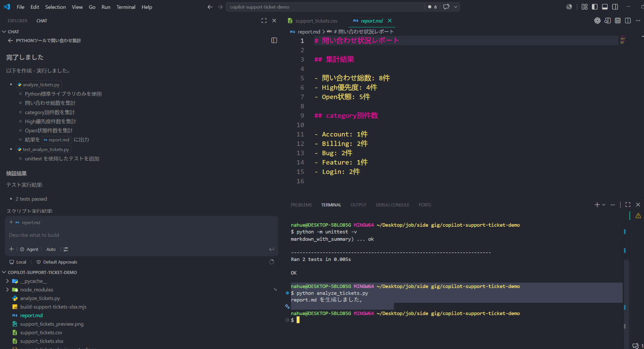644x349 pixels.
Task: Open build-support-tickets-xlsx.mjs in file tree
Action: (53, 307)
